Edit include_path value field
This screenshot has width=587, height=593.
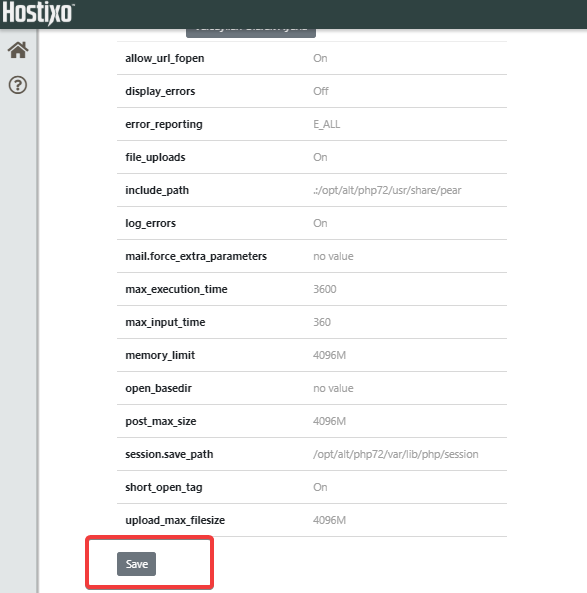pos(387,190)
